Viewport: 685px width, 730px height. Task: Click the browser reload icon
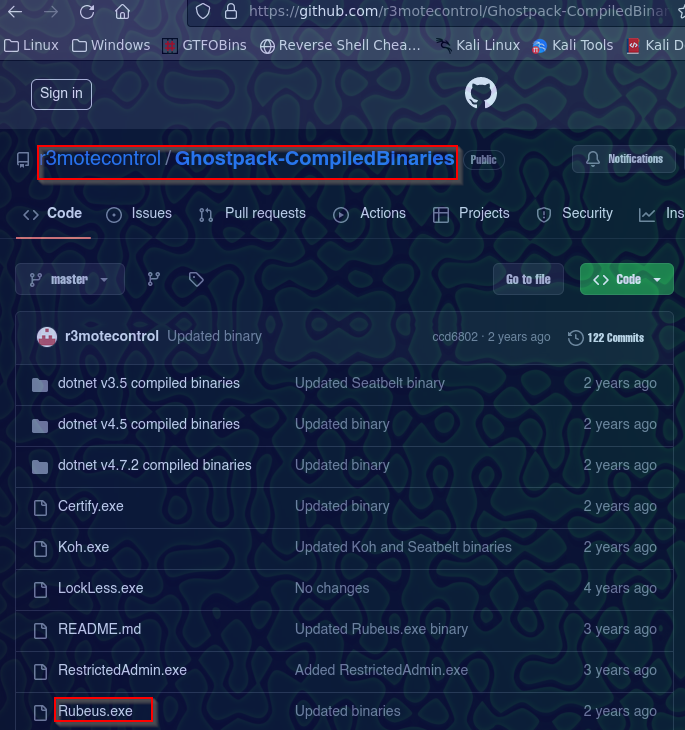click(x=87, y=12)
